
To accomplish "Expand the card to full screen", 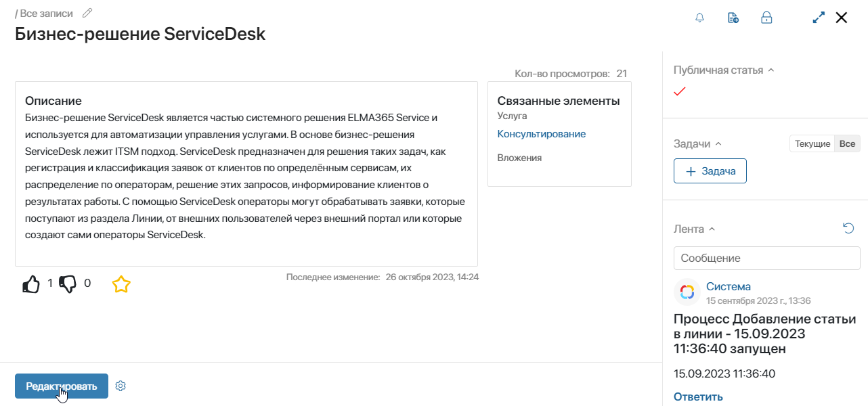I will click(x=819, y=18).
